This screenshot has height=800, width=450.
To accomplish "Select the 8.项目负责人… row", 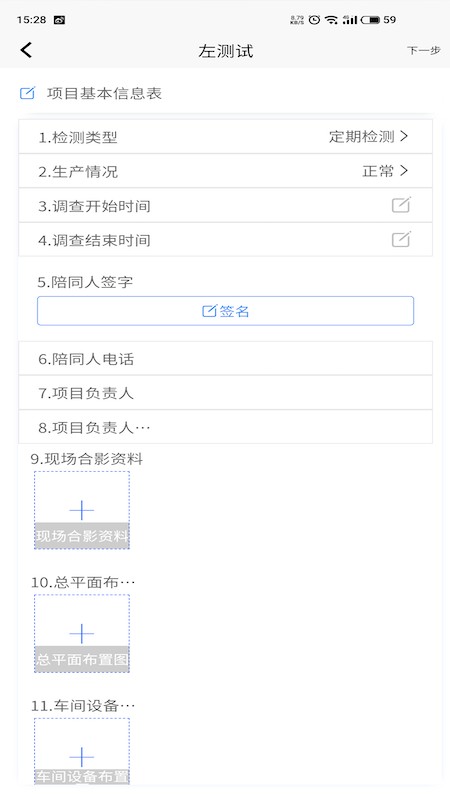I will pyautogui.click(x=226, y=427).
